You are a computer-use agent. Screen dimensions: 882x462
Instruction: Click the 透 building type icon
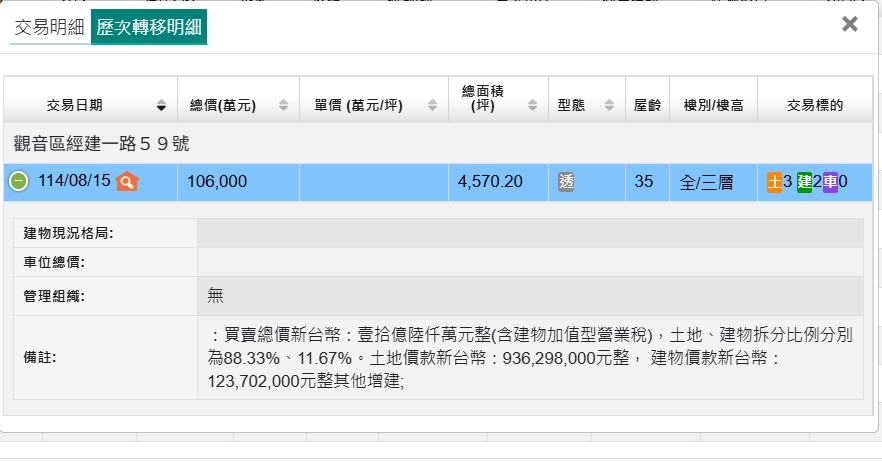(566, 182)
